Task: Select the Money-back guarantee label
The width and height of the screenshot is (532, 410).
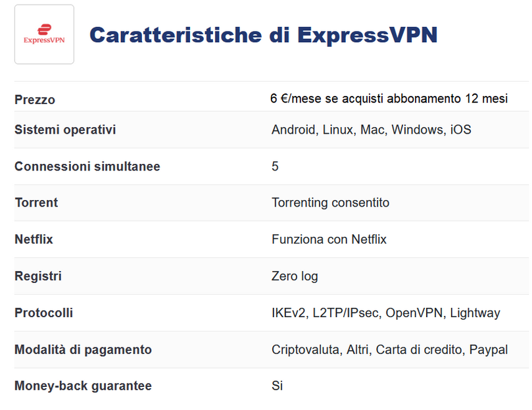Action: pyautogui.click(x=83, y=386)
